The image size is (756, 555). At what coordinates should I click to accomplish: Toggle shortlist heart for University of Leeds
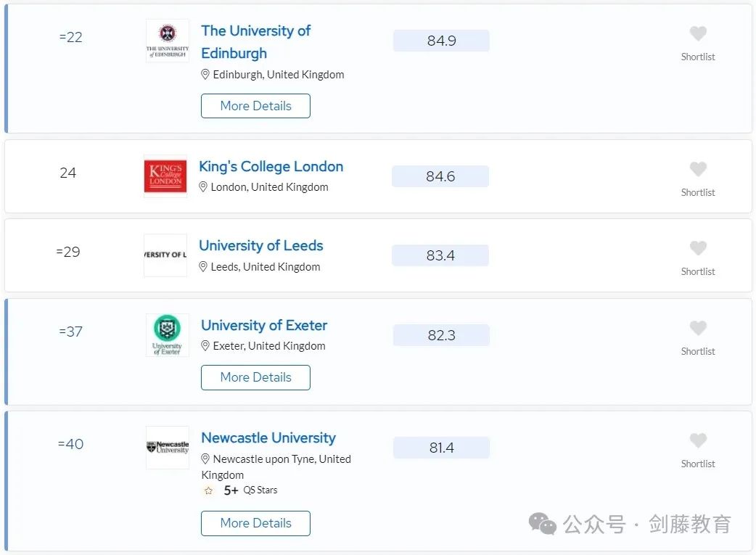click(698, 248)
